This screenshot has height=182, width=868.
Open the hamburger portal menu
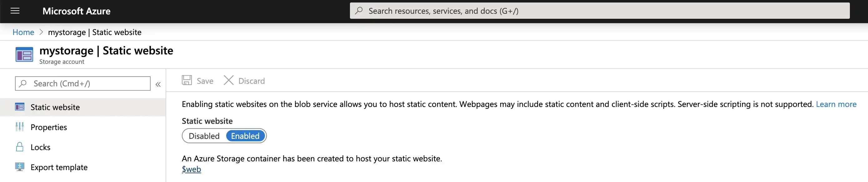15,11
